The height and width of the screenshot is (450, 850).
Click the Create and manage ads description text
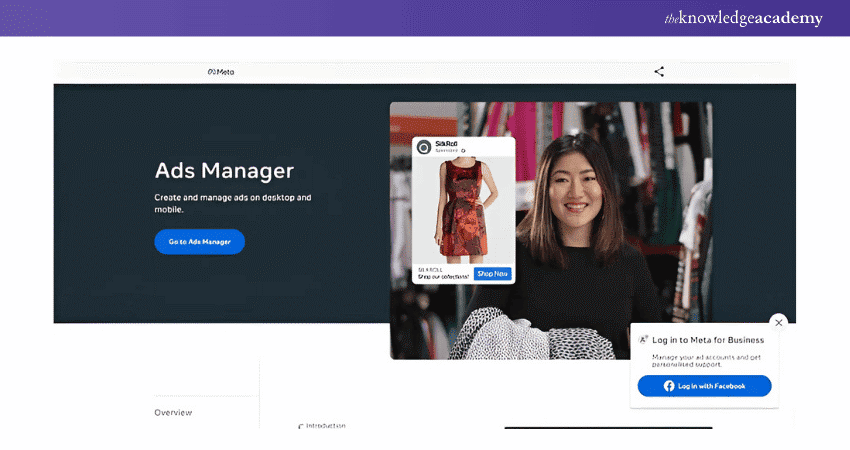point(232,204)
